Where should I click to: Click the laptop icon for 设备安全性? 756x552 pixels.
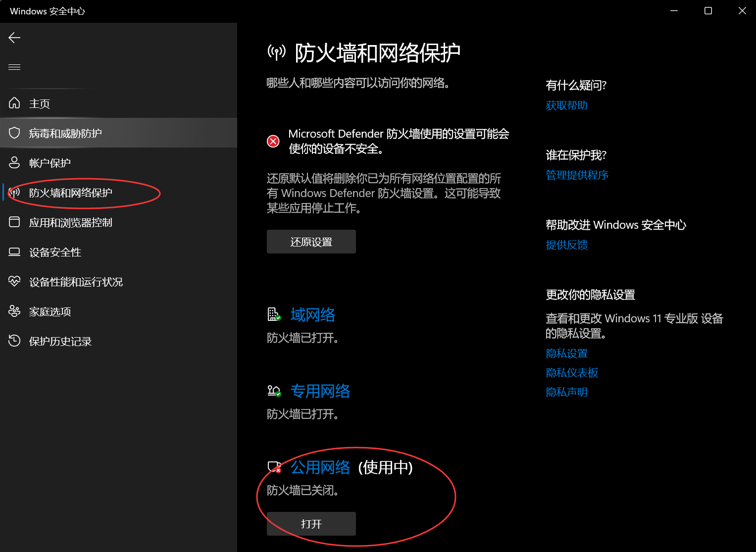(x=14, y=252)
